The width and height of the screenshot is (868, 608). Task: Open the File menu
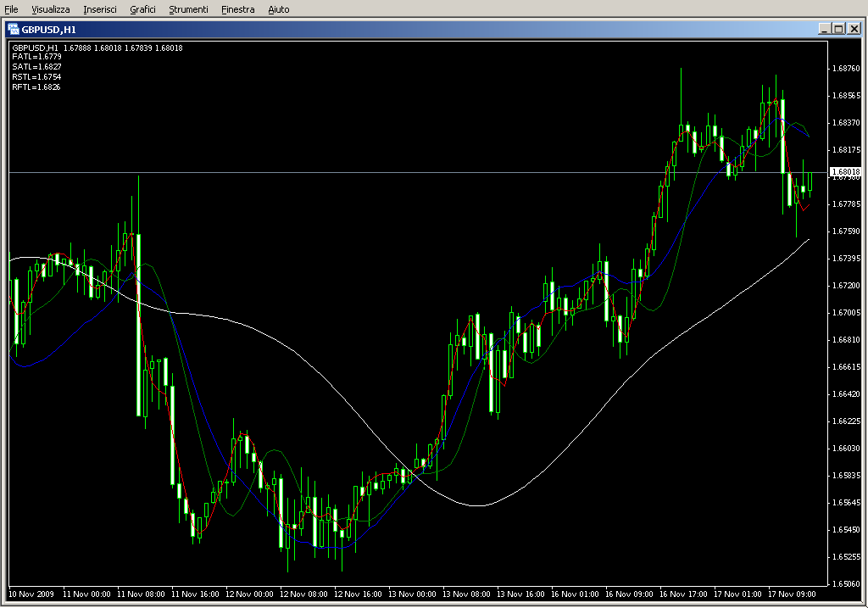coord(11,9)
